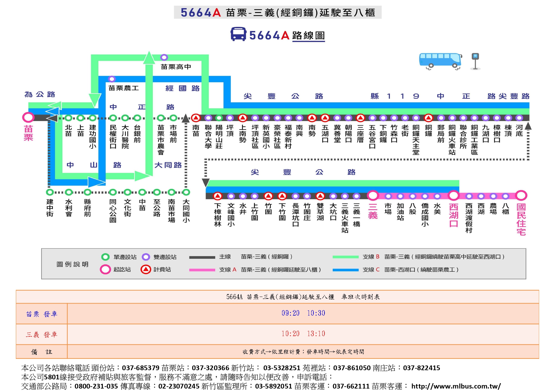The width and height of the screenshot is (555, 392).
Task: Click the dark blue bus icon beside 5664A路線圖
Action: [238, 34]
